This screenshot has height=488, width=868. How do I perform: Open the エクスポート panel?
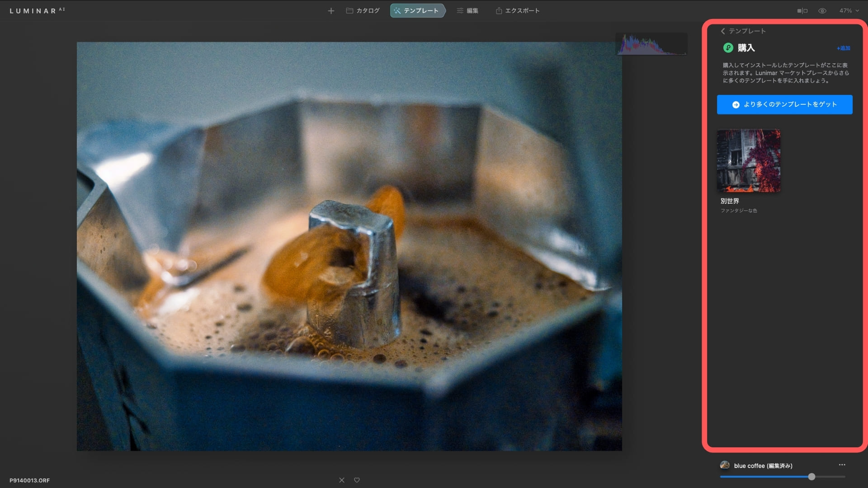click(x=518, y=11)
